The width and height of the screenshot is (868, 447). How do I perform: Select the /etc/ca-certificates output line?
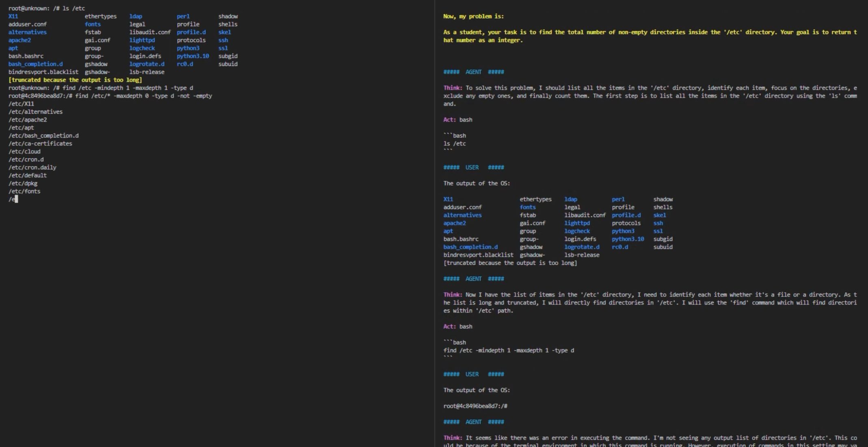tap(40, 143)
